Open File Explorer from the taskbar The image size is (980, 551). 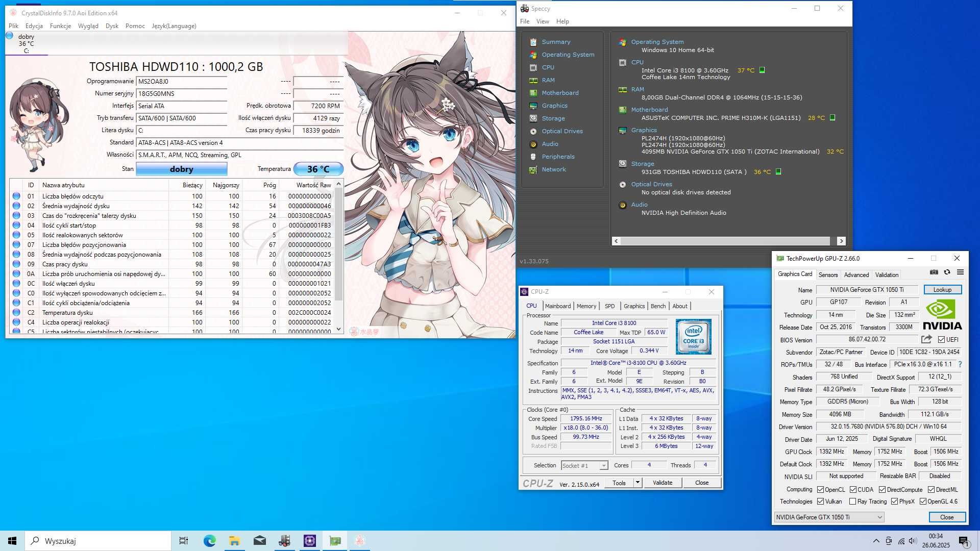tap(234, 541)
